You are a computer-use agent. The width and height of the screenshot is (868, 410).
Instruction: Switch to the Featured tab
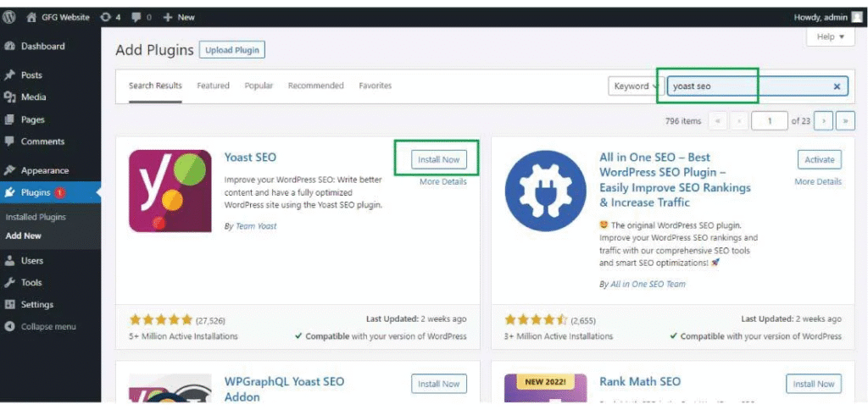coord(213,86)
